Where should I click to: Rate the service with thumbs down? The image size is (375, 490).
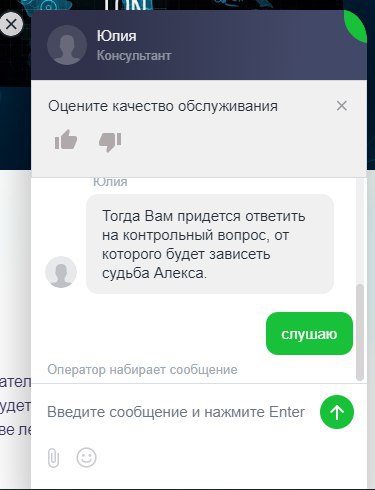coord(110,141)
